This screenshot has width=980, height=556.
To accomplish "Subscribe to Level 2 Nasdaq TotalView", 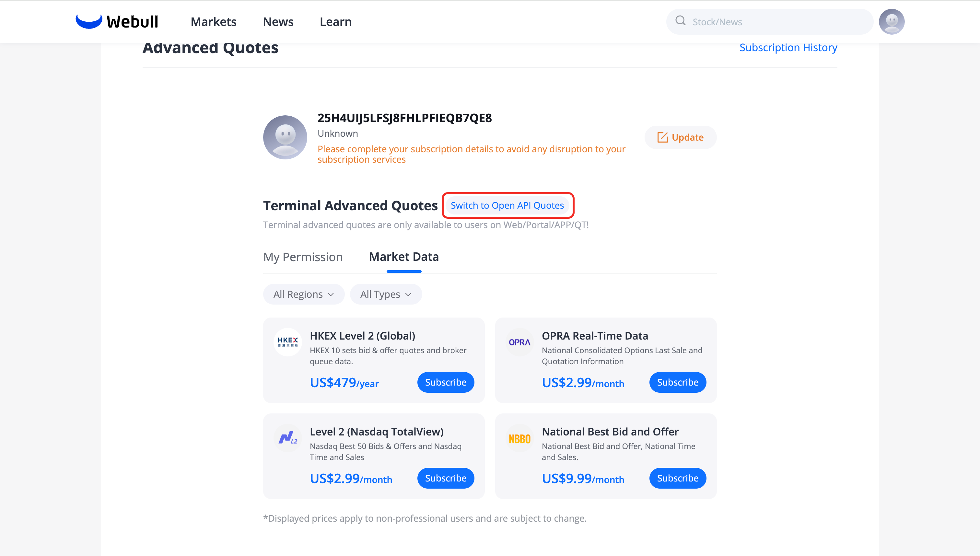I will click(x=446, y=478).
